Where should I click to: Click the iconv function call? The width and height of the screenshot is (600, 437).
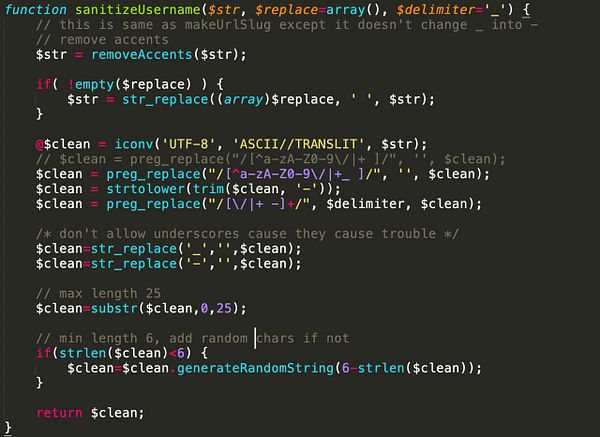134,144
